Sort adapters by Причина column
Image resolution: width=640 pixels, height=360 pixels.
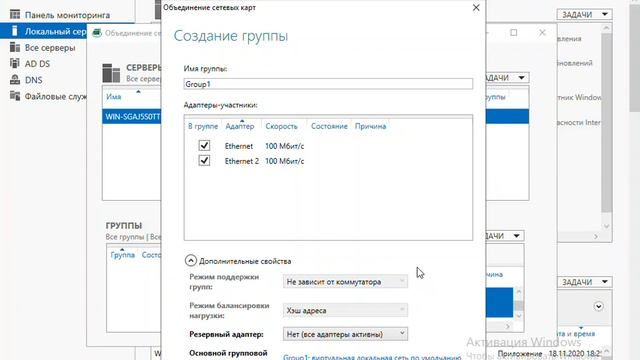point(370,126)
